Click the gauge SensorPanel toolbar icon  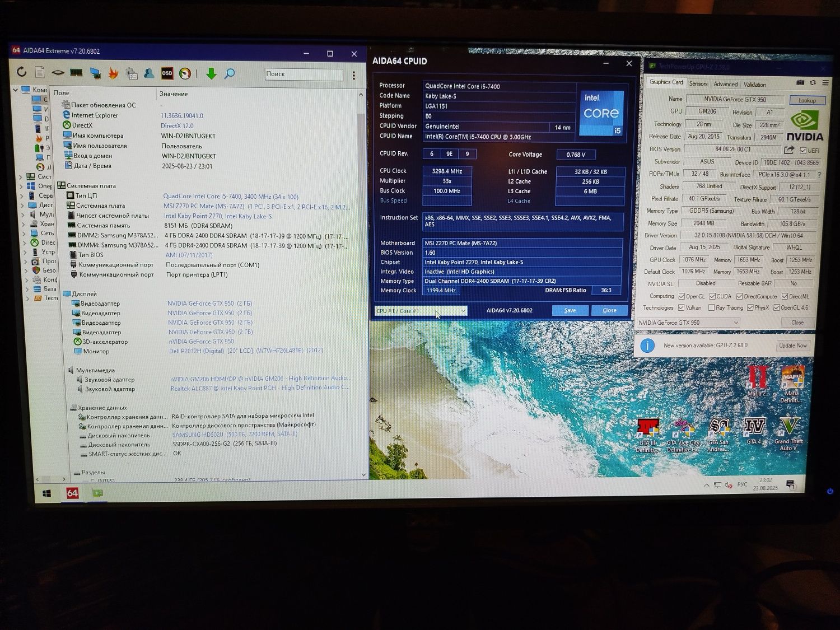tap(185, 73)
